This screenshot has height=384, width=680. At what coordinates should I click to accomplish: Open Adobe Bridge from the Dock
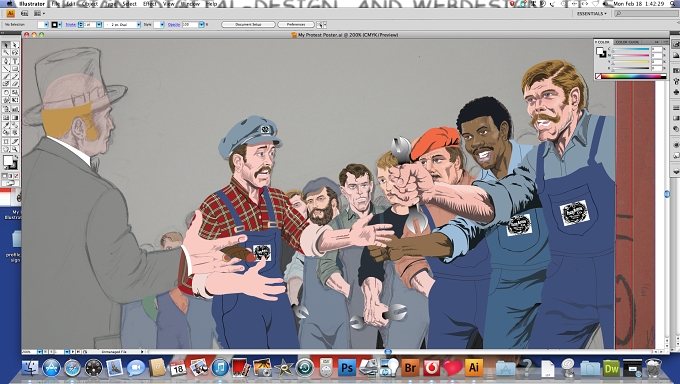tap(410, 368)
